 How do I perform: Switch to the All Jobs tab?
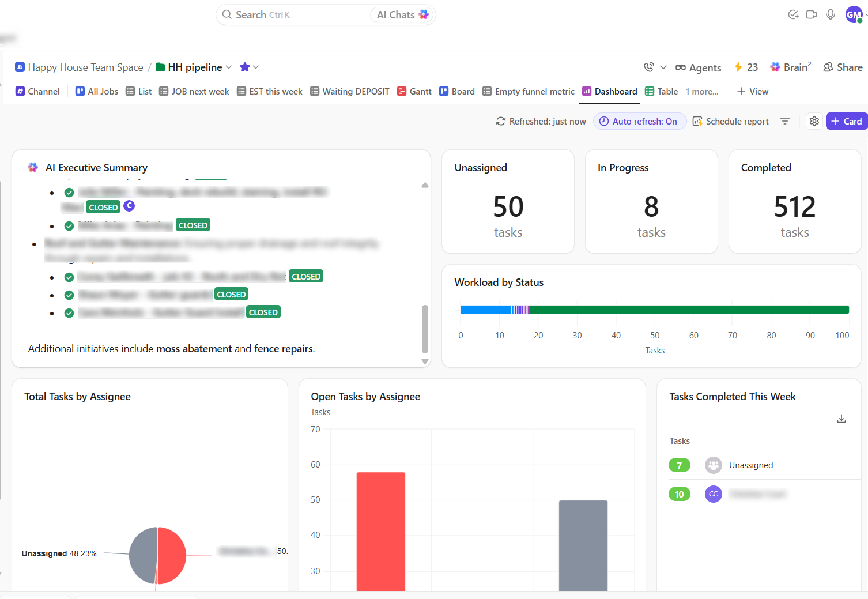click(97, 92)
